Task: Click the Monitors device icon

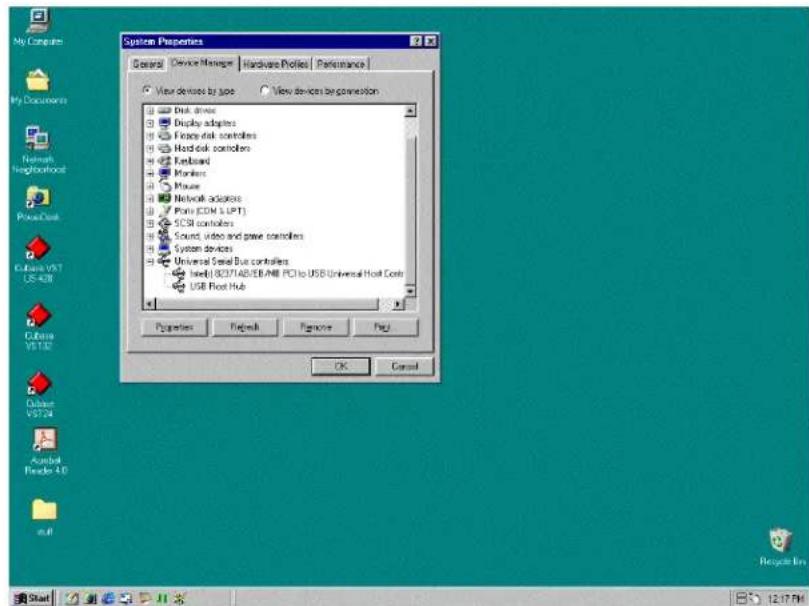Action: pos(165,173)
